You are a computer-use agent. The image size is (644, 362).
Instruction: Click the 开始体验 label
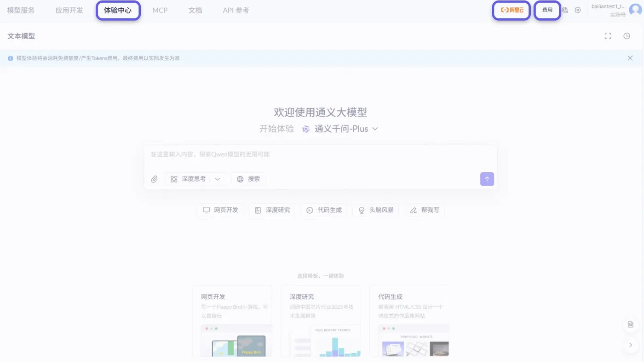coord(276,129)
